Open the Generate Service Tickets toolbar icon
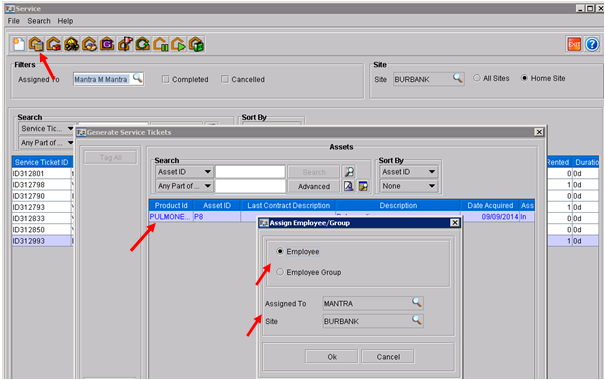 coord(36,44)
